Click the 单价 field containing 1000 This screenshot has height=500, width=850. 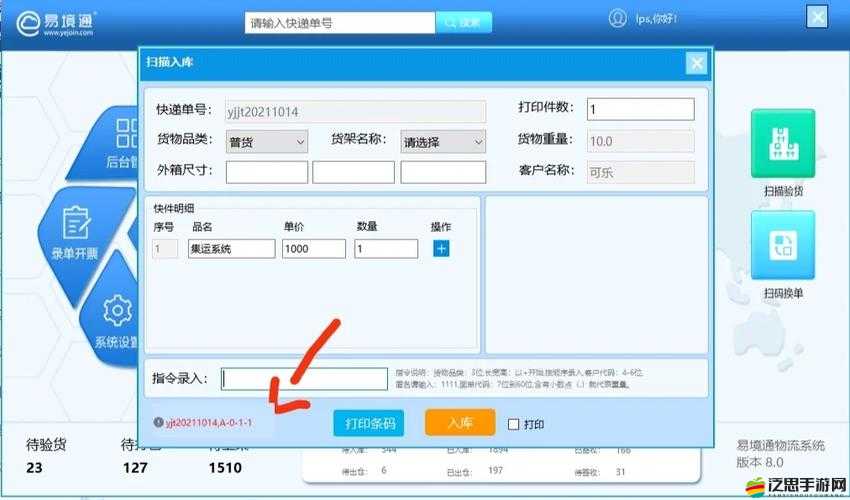point(313,249)
